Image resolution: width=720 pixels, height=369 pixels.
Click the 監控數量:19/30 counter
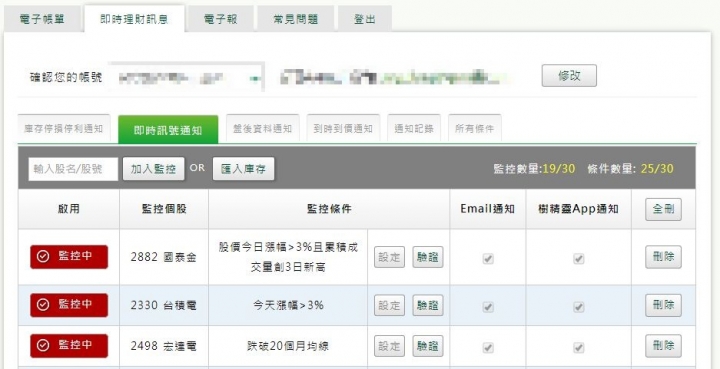(534, 169)
